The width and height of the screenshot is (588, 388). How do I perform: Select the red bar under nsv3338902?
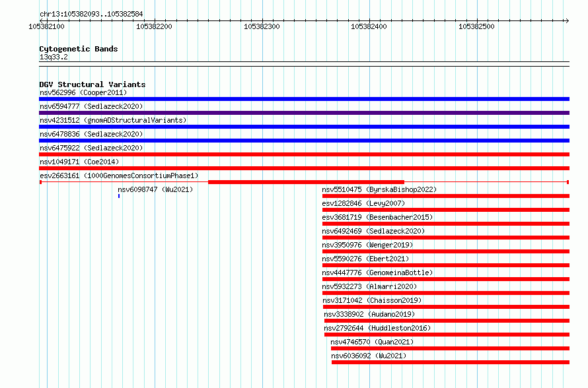pos(447,321)
